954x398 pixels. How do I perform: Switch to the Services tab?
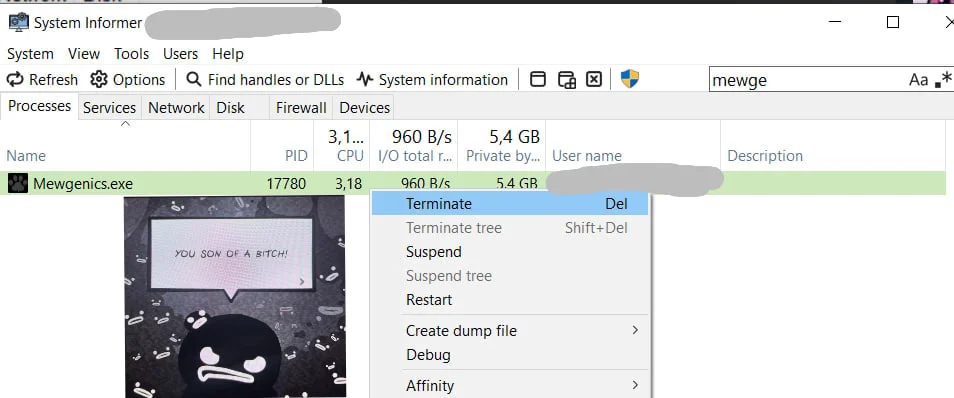[110, 108]
